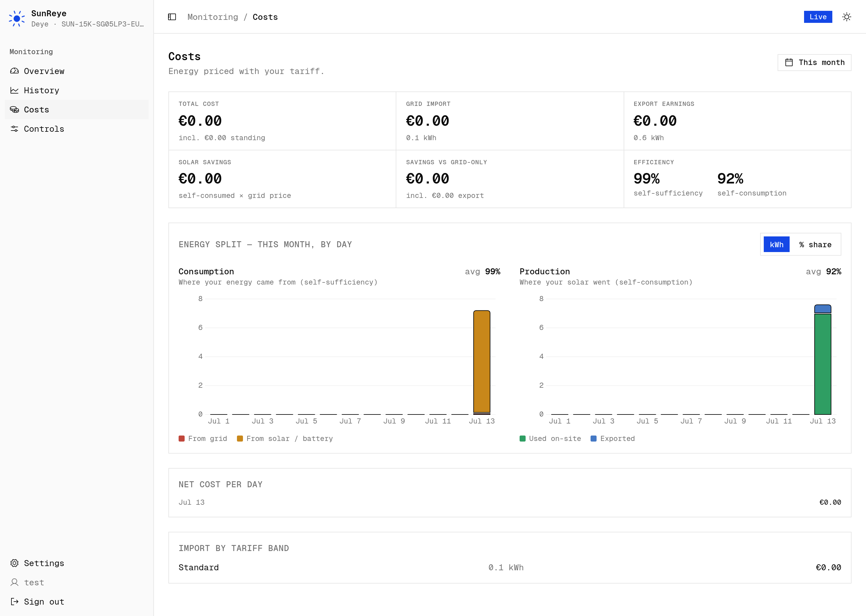The width and height of the screenshot is (866, 616).
Task: Click the Exported blue legend swatch
Action: point(594,439)
